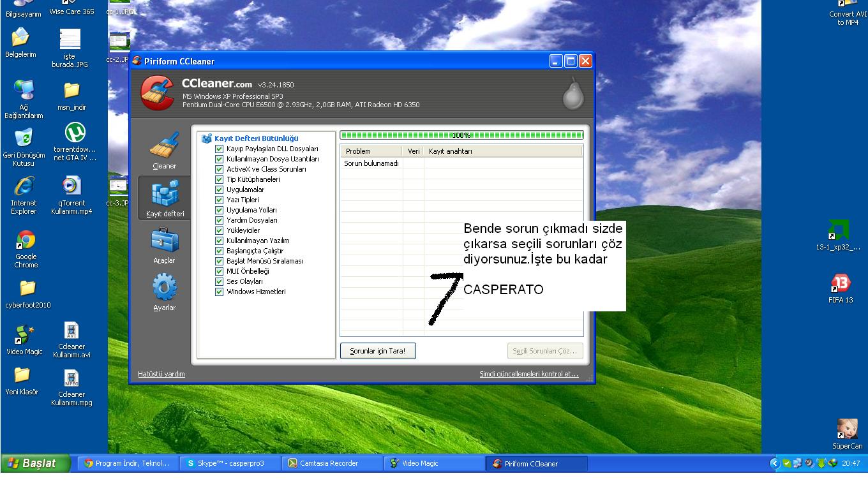Screen dimensions: 868x490
Task: Open the Hatüstü yardım link
Action: click(161, 374)
